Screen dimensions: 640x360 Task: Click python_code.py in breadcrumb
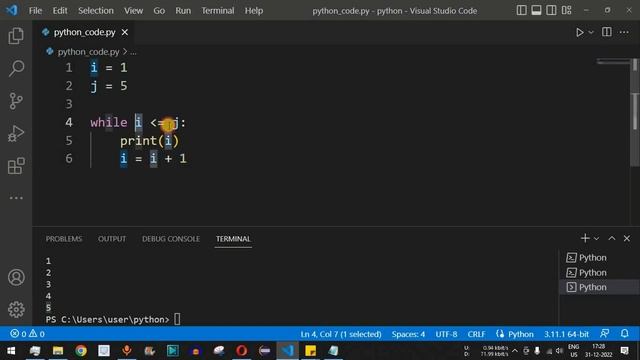[88, 52]
